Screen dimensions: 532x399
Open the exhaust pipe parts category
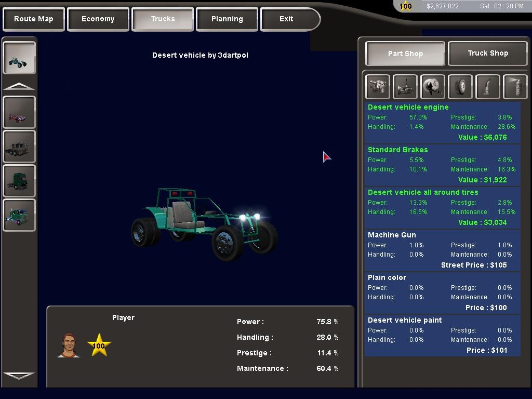488,87
